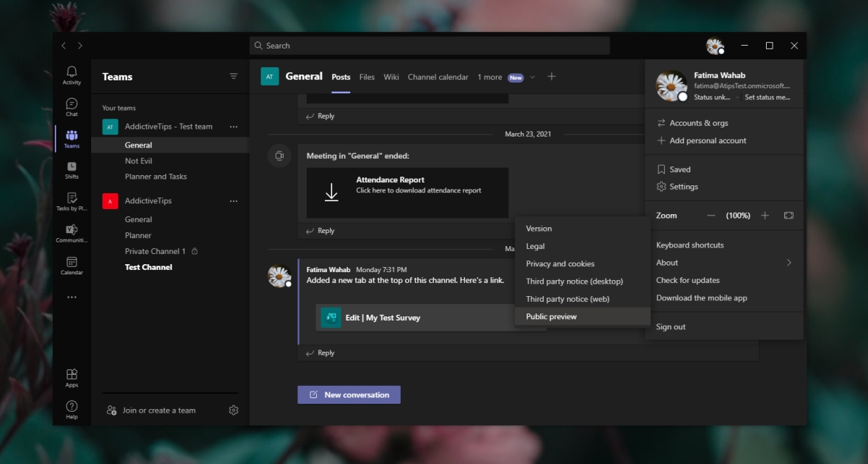Click profile avatar in title bar

tap(715, 46)
